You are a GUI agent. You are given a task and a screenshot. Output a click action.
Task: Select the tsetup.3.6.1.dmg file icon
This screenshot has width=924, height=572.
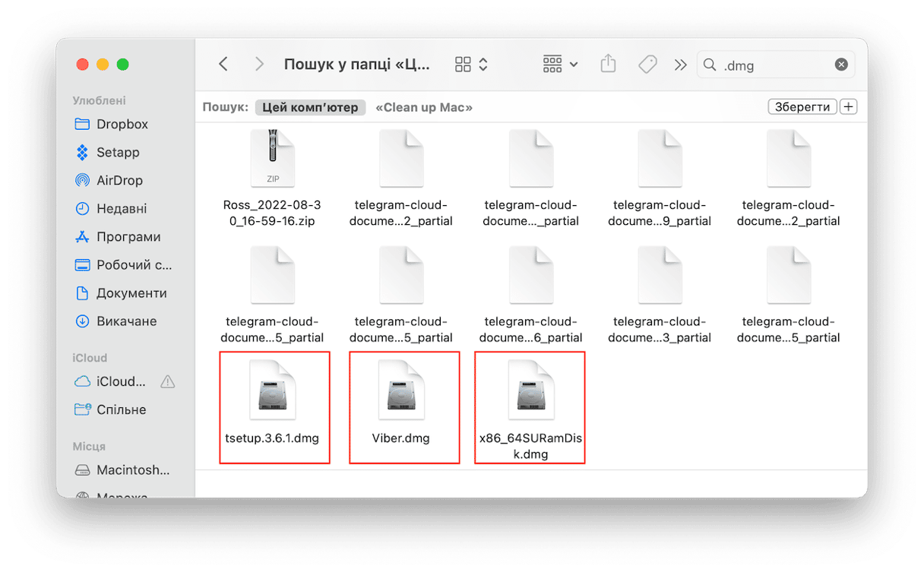click(272, 390)
